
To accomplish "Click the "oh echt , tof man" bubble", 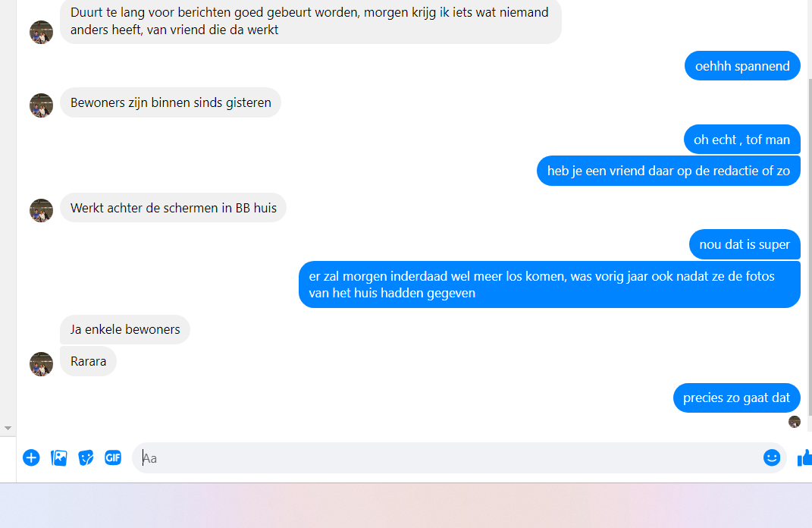I will pos(742,140).
